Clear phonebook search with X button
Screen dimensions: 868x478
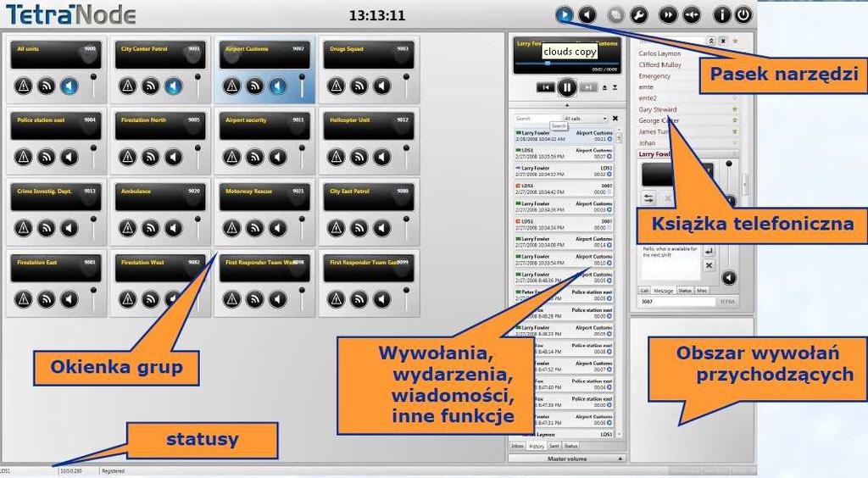(723, 41)
